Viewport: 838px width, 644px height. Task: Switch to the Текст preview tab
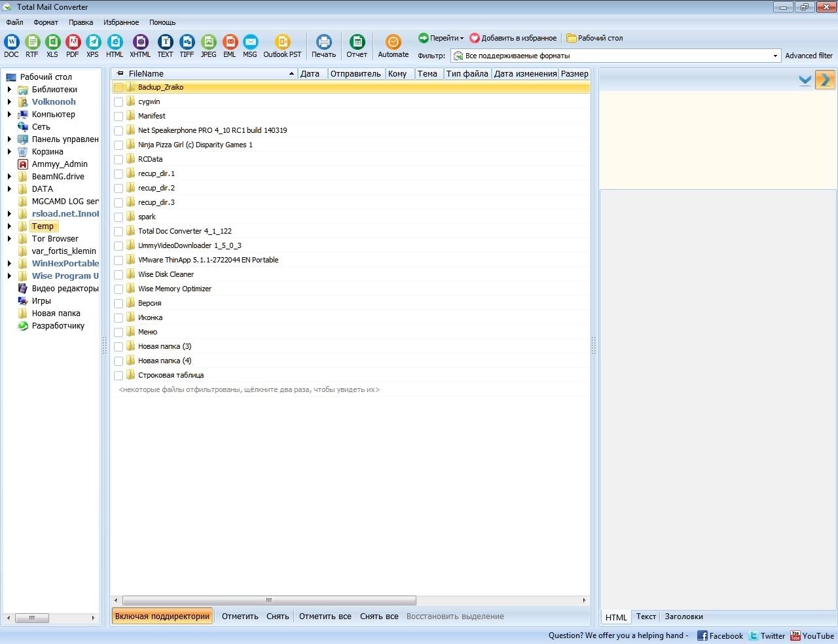tap(646, 617)
